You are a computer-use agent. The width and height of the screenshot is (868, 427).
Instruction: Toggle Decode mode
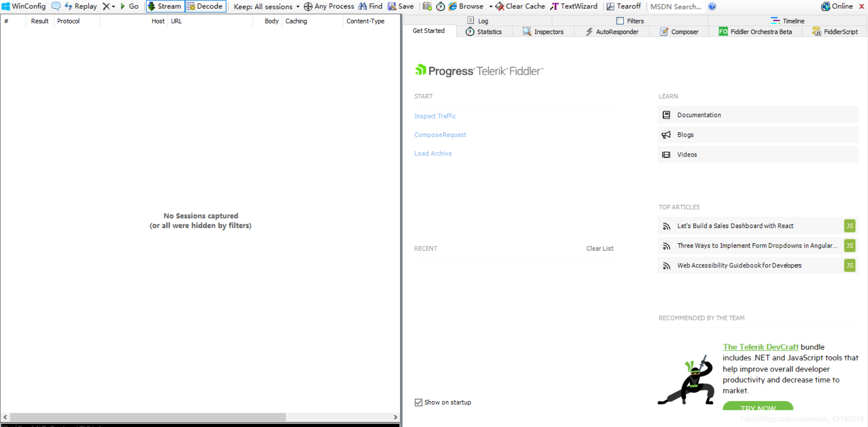click(x=206, y=6)
